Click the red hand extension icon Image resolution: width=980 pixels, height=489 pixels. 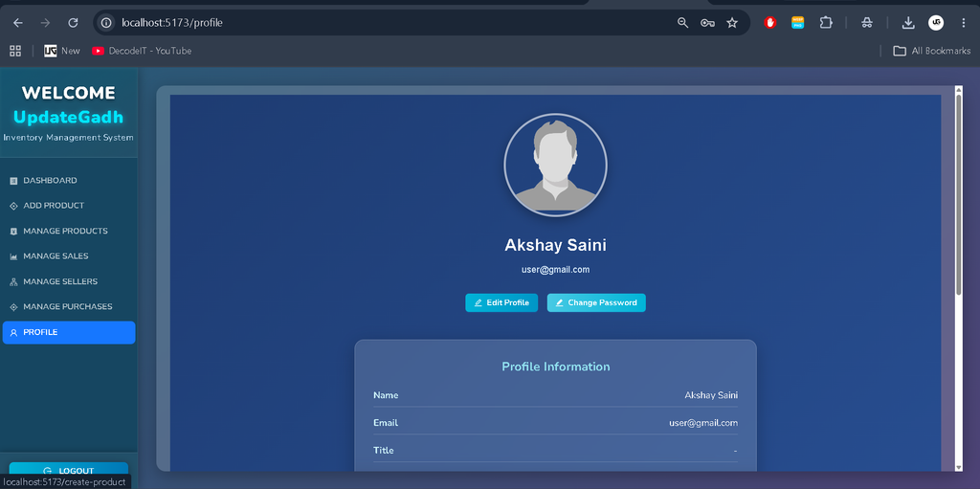point(770,23)
